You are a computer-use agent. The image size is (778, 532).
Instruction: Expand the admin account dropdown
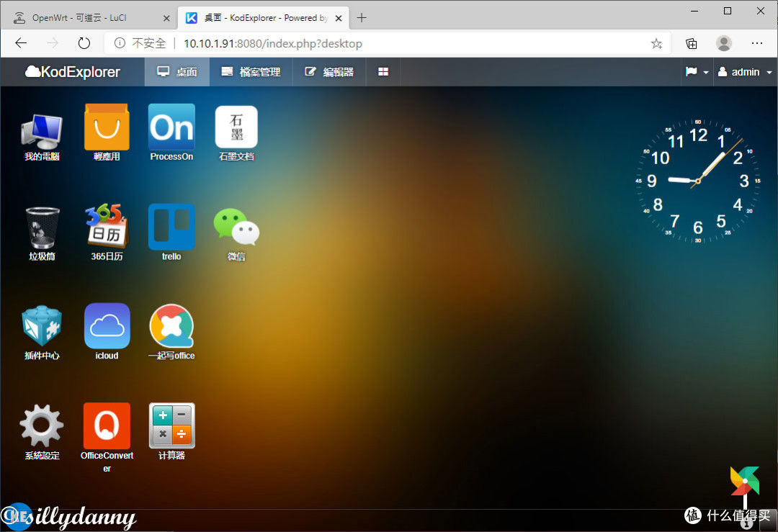tap(745, 71)
